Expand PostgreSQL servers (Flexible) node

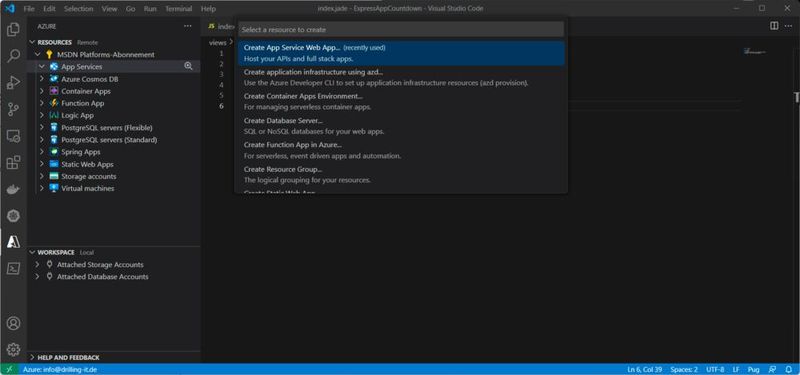pos(42,128)
